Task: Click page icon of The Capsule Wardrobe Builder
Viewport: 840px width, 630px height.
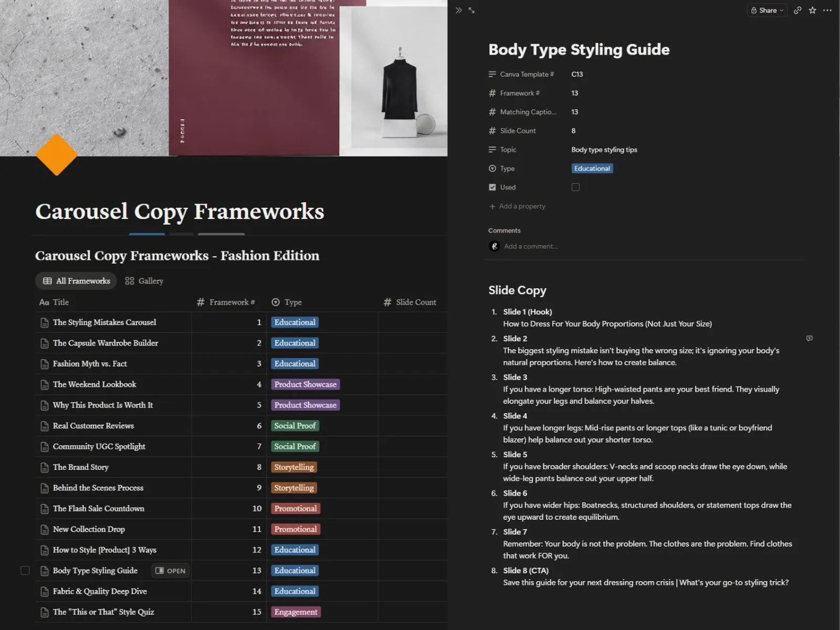Action: (x=45, y=343)
